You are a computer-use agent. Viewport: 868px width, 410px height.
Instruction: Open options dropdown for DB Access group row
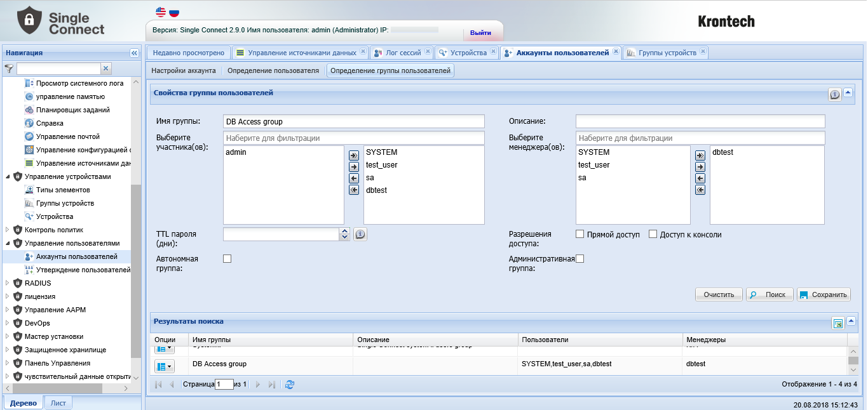click(x=165, y=366)
